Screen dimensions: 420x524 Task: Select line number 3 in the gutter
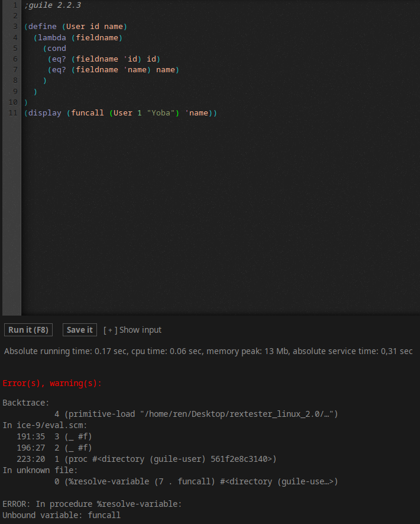coord(15,27)
